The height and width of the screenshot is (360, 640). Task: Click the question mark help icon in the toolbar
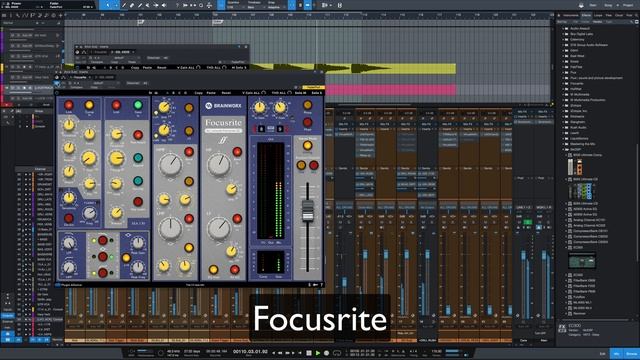tap(177, 5)
